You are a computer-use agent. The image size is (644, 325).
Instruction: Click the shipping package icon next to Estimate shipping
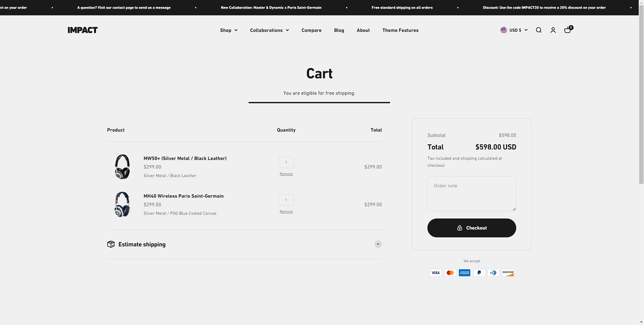pyautogui.click(x=111, y=244)
